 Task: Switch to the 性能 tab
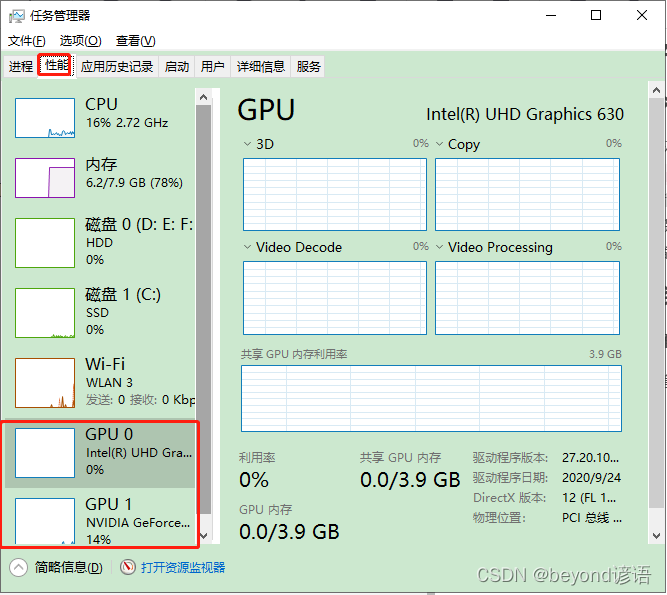[57, 65]
